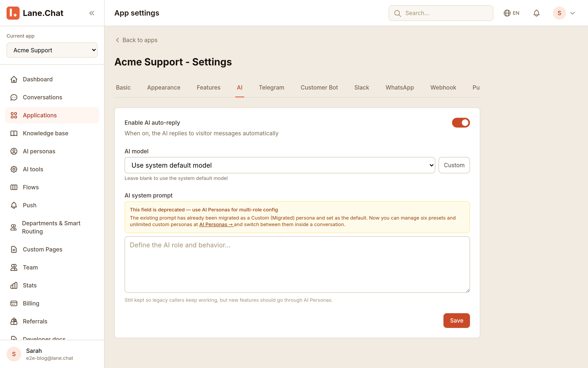
Task: Open Knowledge base from sidebar
Action: [52, 133]
